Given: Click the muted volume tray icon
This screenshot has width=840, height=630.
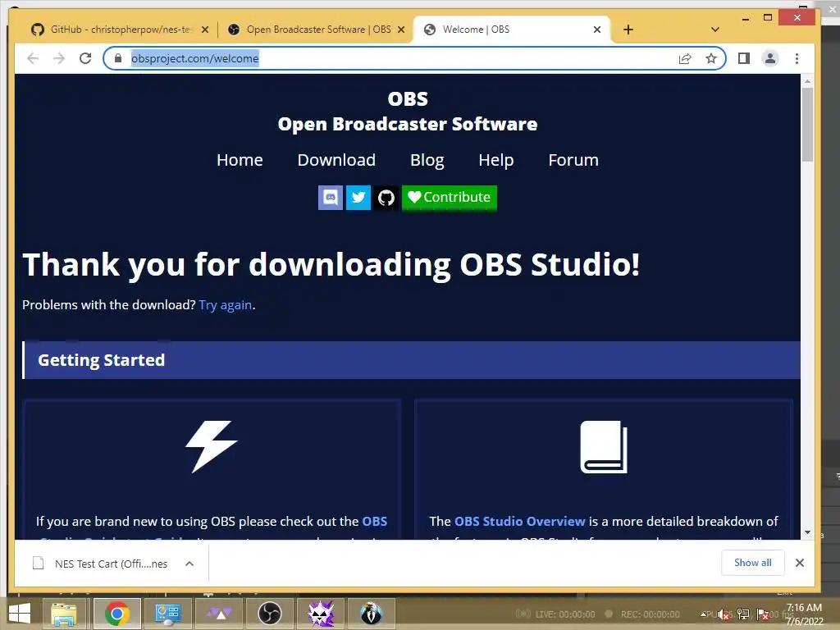Looking at the screenshot, I should 724,615.
